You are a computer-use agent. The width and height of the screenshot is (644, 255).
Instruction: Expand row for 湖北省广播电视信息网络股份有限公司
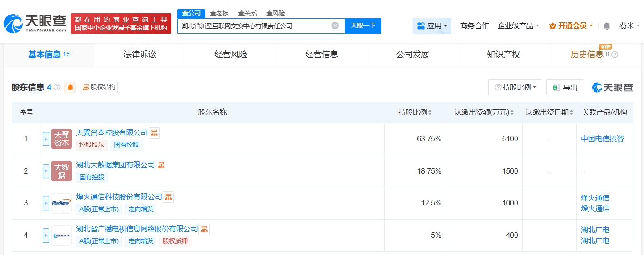pyautogui.click(x=46, y=235)
